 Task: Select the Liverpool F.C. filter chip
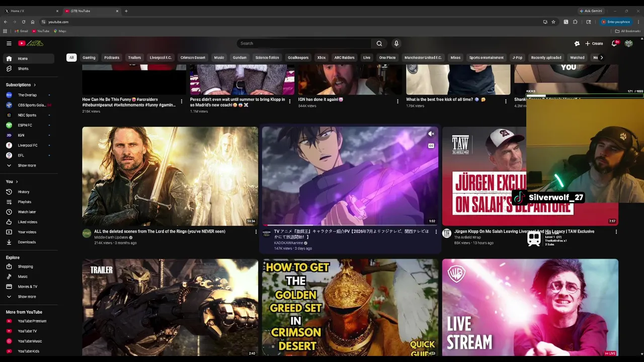[160, 57]
